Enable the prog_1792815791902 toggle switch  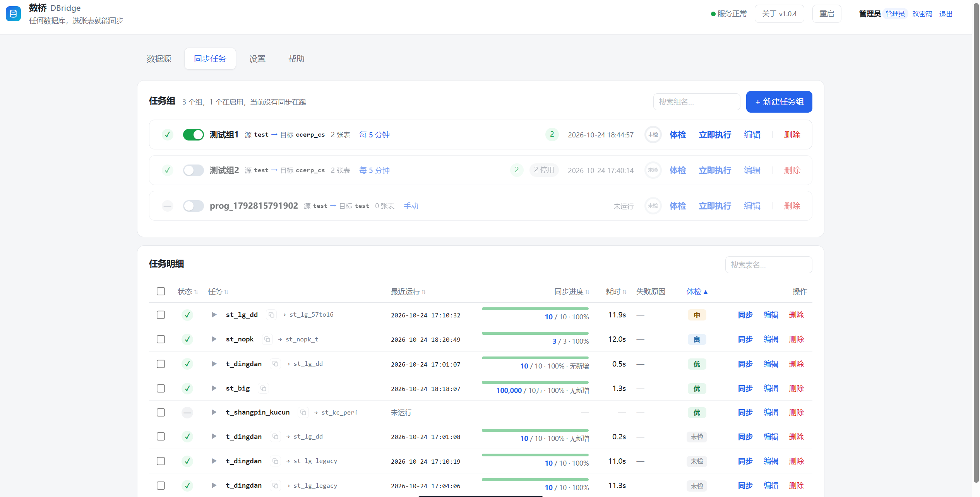tap(193, 206)
